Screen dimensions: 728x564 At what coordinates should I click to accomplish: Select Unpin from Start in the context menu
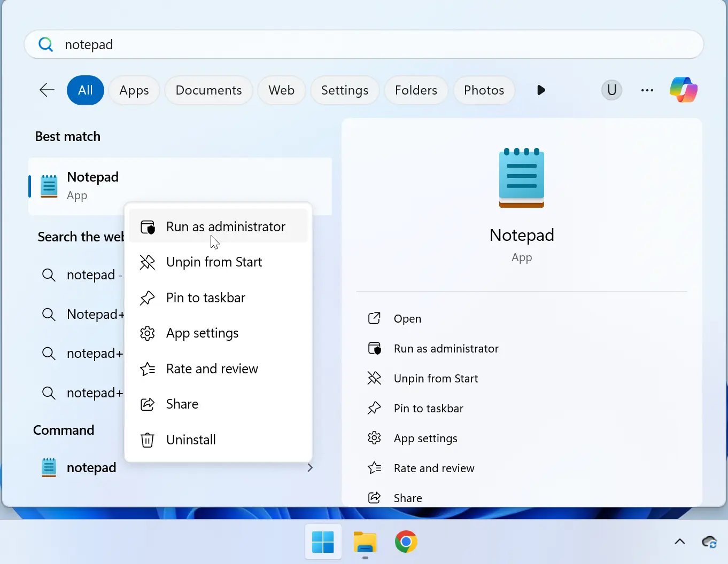(x=218, y=262)
